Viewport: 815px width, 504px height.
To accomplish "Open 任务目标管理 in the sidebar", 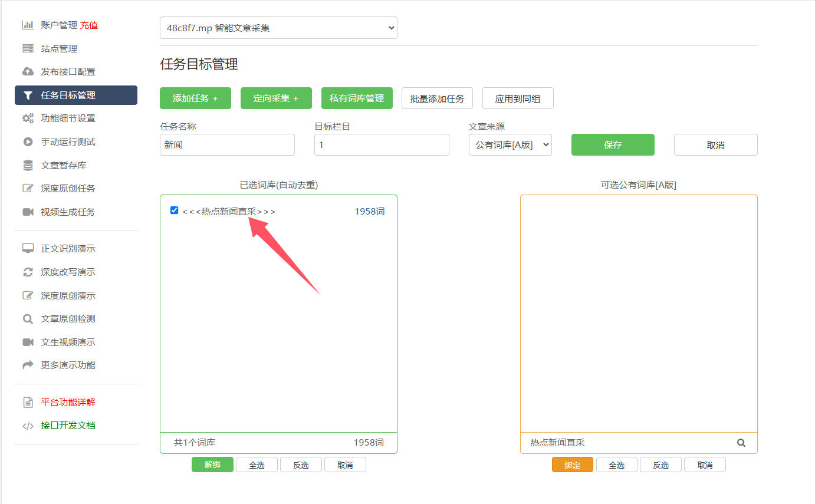I will [x=68, y=95].
